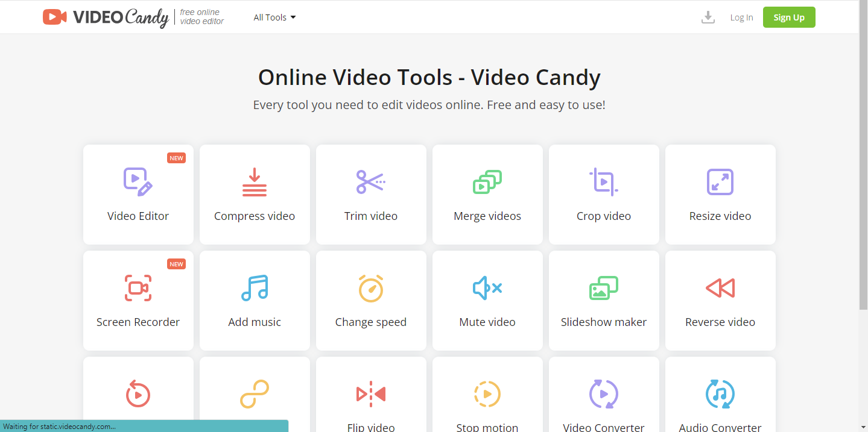This screenshot has height=432, width=868.
Task: Open the Mute video label
Action: click(x=487, y=322)
